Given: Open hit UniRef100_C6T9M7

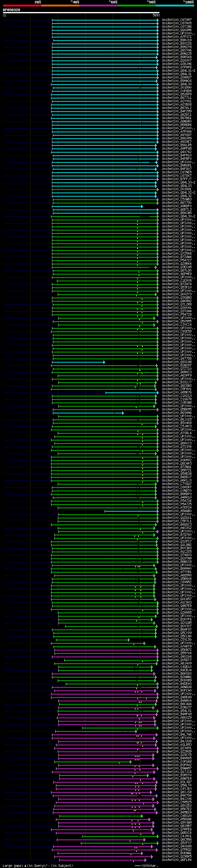Looking at the screenshot, I should tap(177, 20).
